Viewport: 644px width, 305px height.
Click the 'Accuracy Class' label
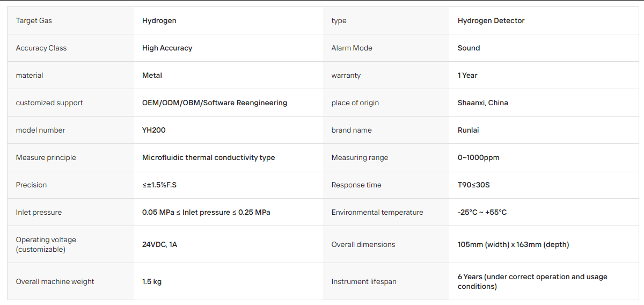point(41,48)
